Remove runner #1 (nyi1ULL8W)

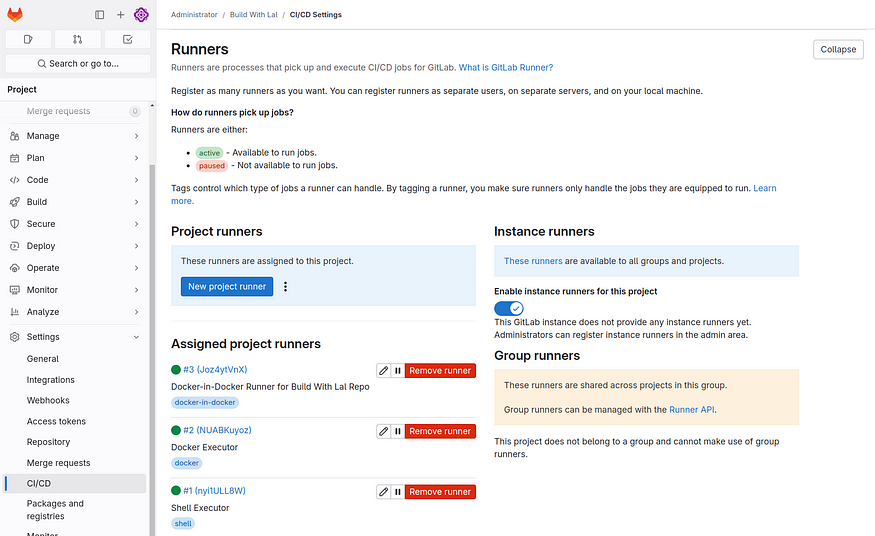click(x=440, y=492)
